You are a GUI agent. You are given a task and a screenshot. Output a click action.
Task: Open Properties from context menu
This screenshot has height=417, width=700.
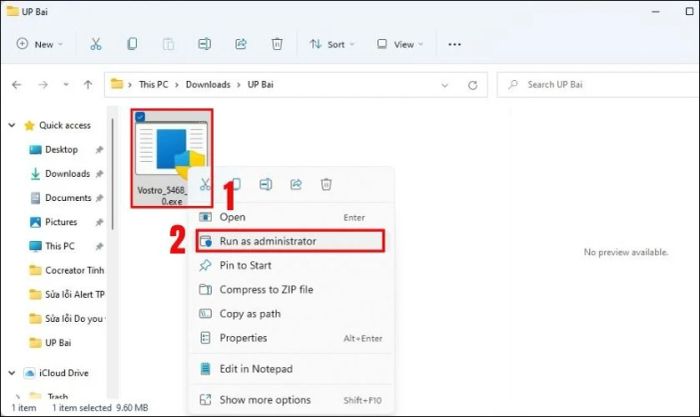point(290,338)
